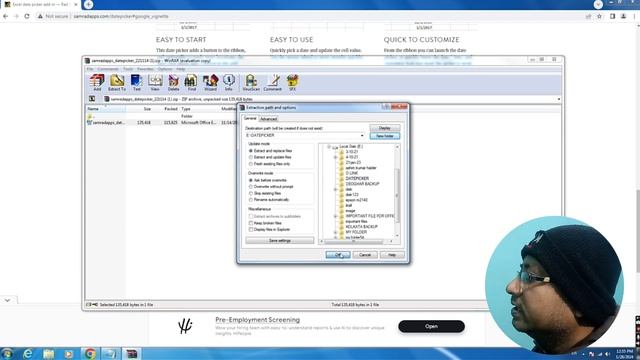Click the Info toolbar icon

click(x=229, y=82)
